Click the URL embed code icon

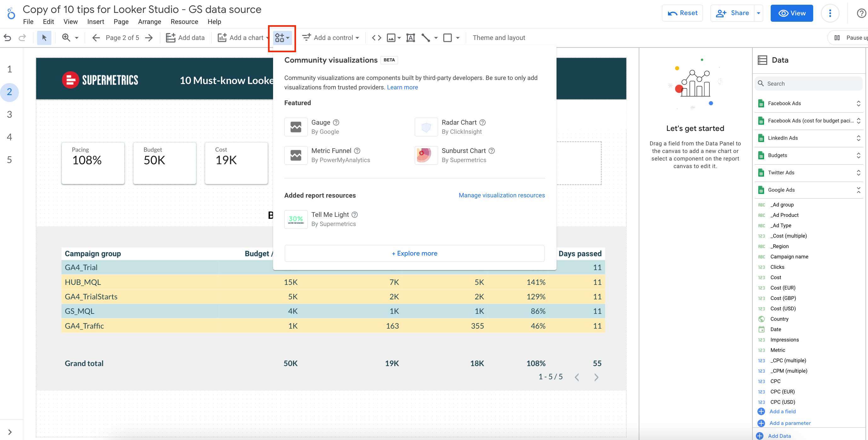tap(376, 38)
